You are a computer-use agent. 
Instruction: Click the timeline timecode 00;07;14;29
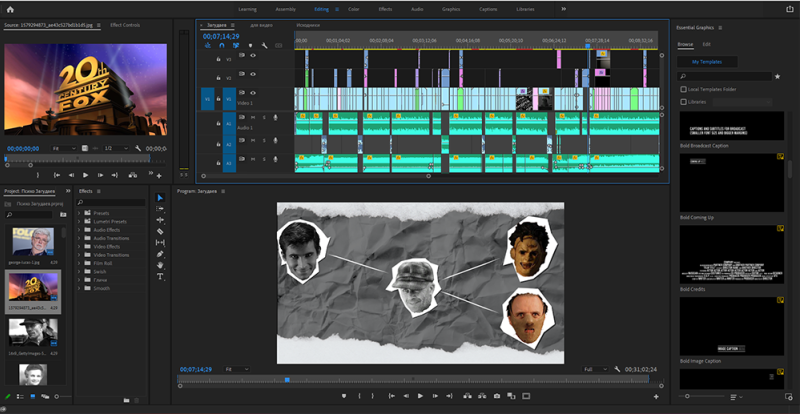221,36
